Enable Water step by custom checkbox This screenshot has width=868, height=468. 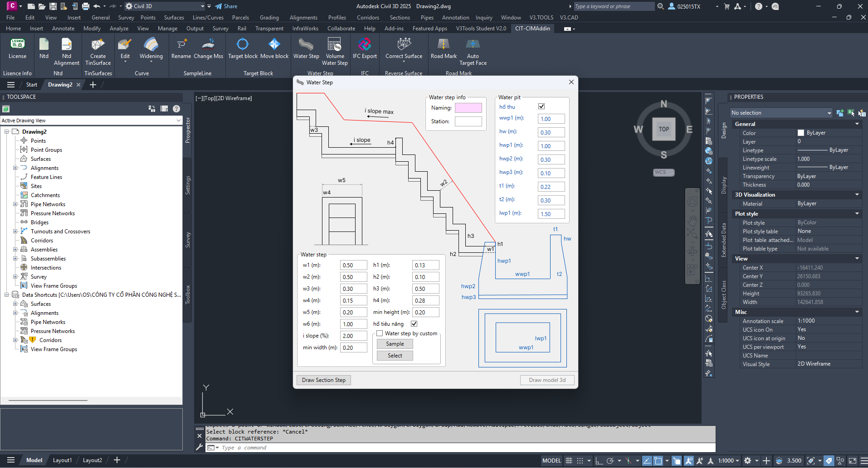(x=380, y=333)
